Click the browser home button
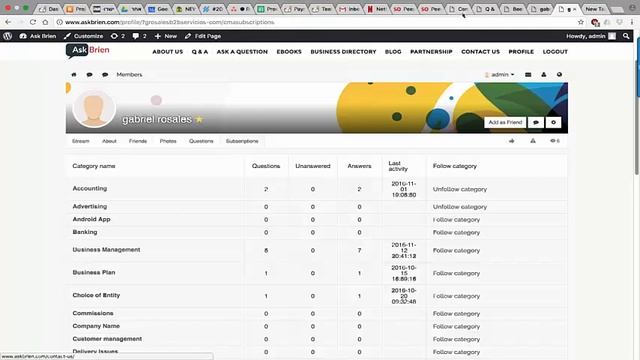This screenshot has height=360, width=640. coord(45,22)
